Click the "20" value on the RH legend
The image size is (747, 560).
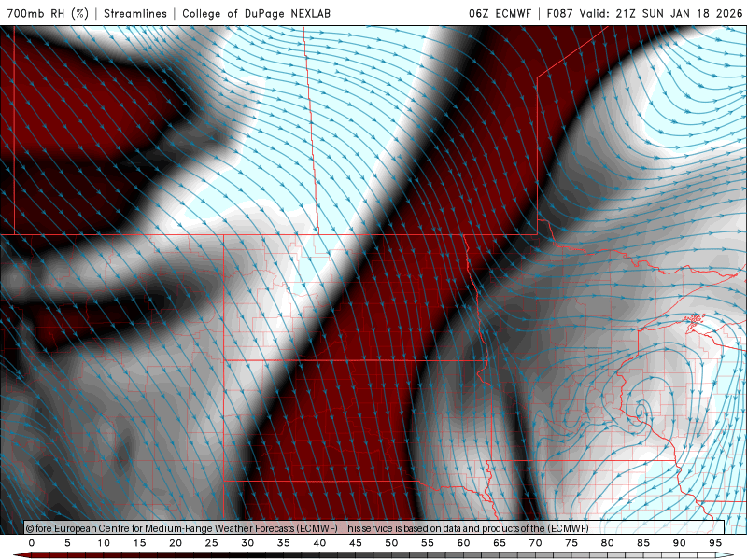click(x=176, y=543)
